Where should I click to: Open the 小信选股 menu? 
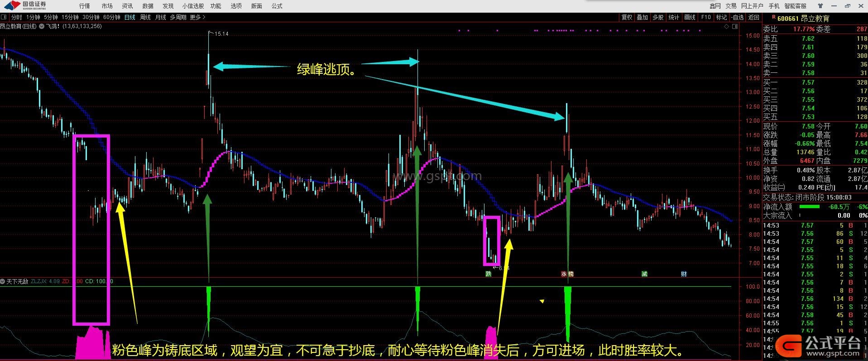point(193,6)
